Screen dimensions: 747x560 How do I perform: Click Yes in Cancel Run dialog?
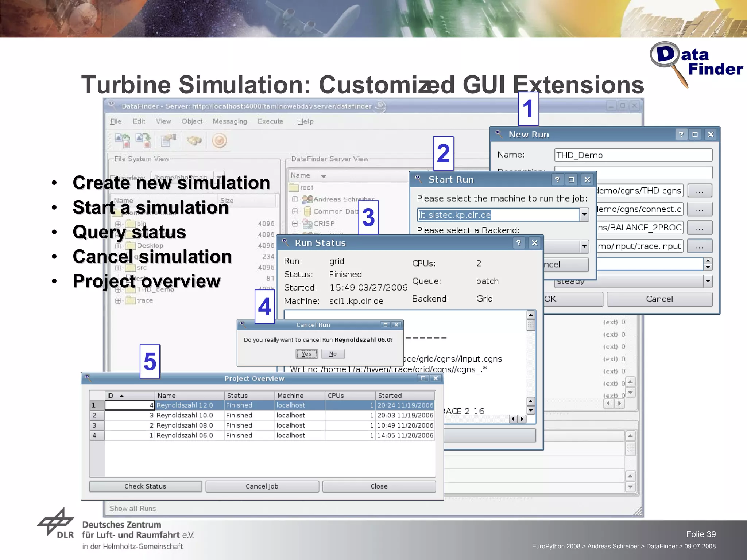coord(307,354)
